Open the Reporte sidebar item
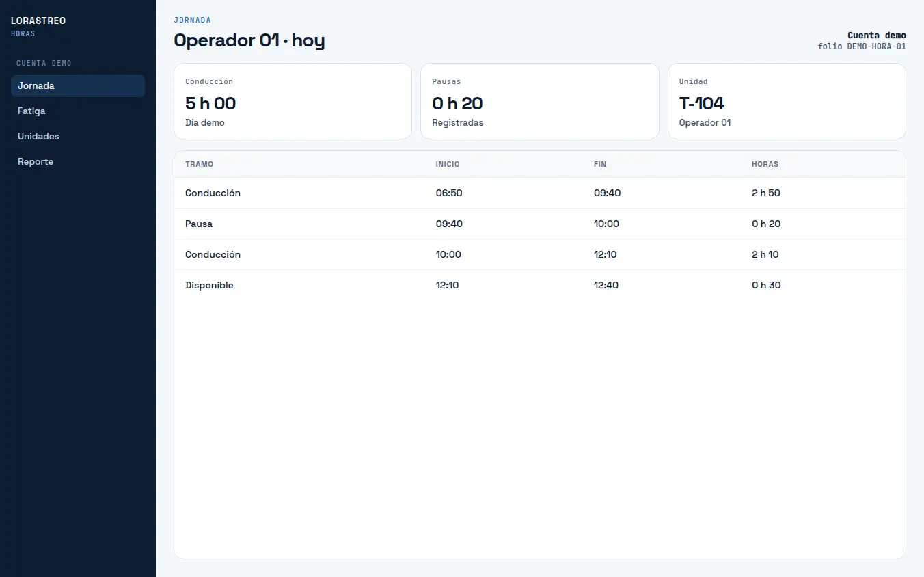The image size is (924, 577). point(78,162)
